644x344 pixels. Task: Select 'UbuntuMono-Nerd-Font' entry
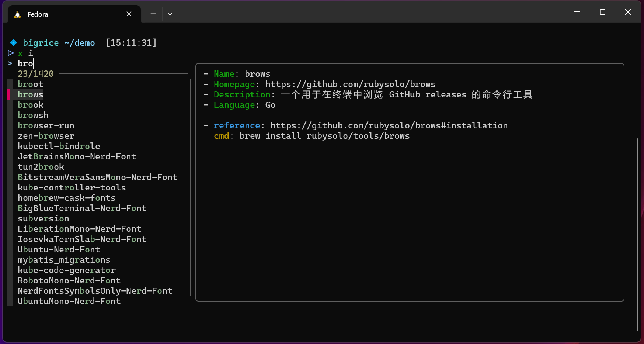[69, 301]
